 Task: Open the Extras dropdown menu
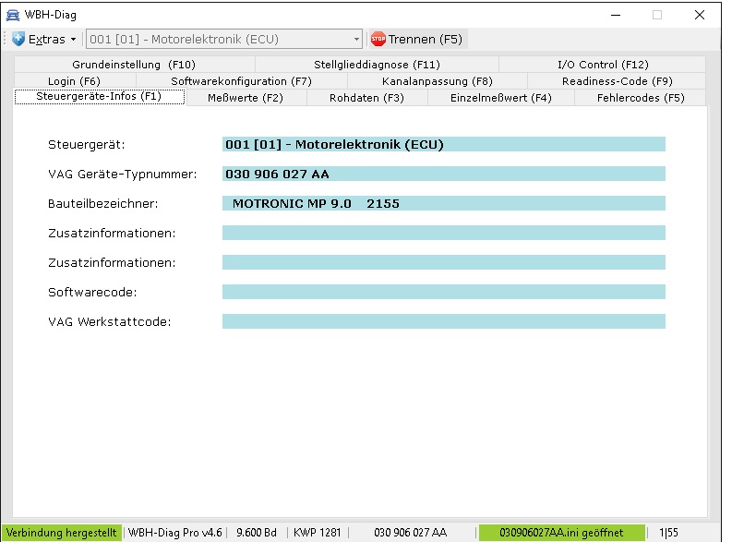(44, 39)
